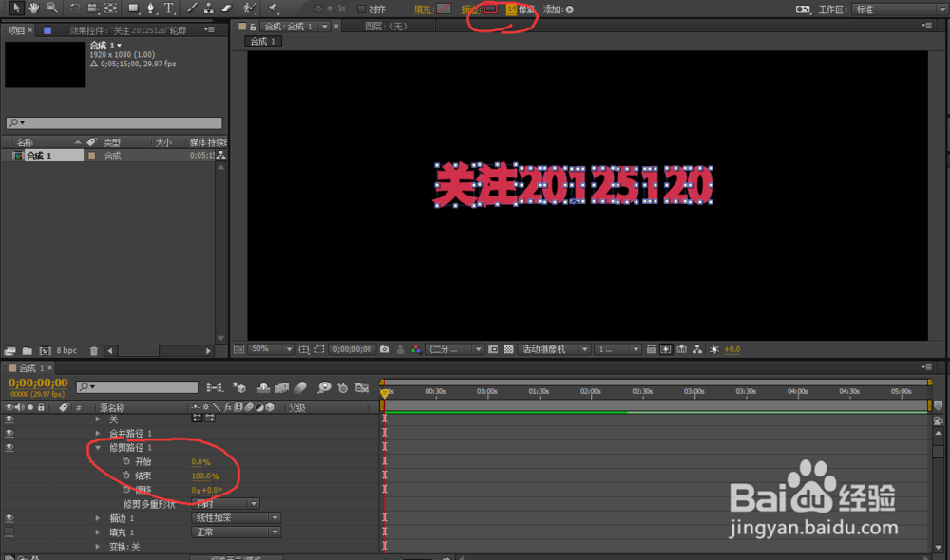The height and width of the screenshot is (560, 950).
Task: Show 填充 1 visibility switch
Action: click(9, 532)
